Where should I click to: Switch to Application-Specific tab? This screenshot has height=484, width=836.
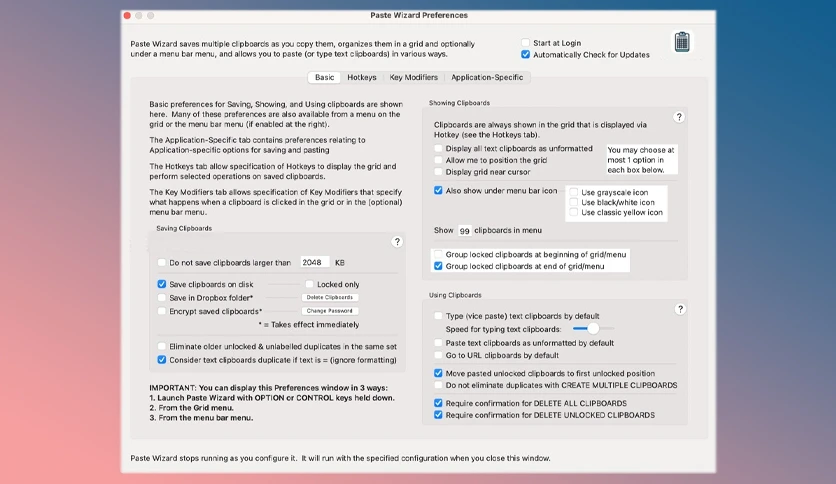[x=487, y=77]
